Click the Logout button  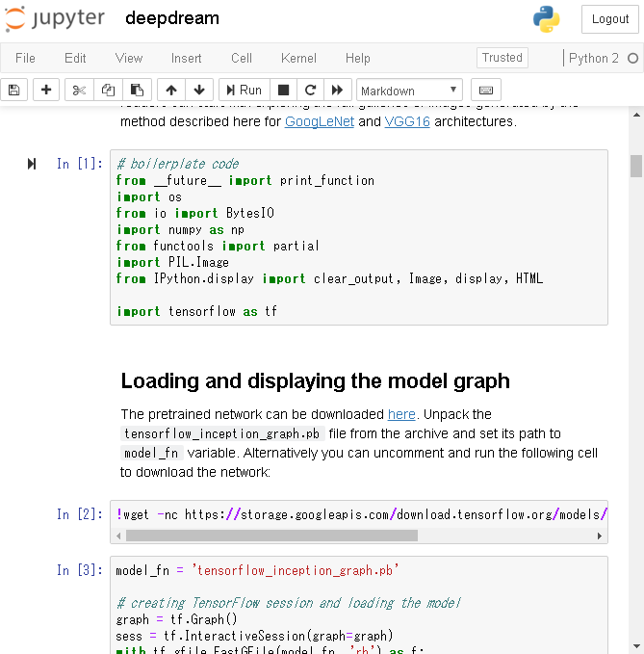coord(609,19)
